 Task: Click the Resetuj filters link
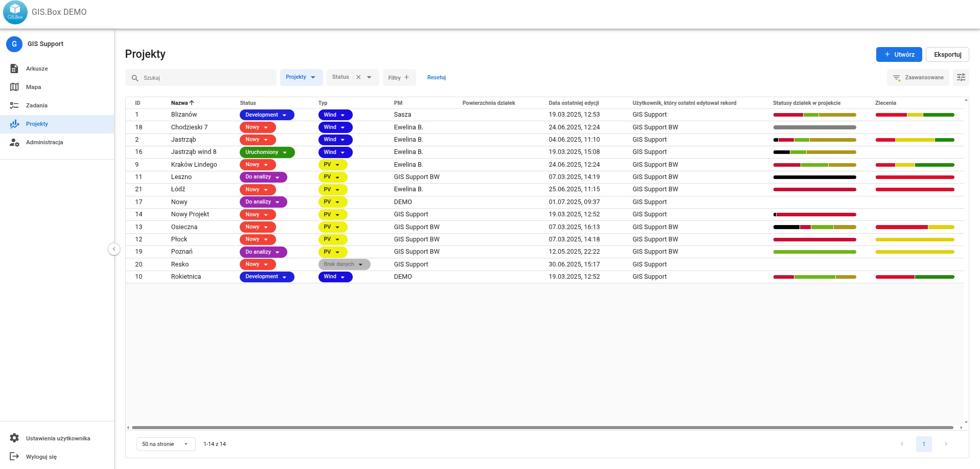click(437, 78)
